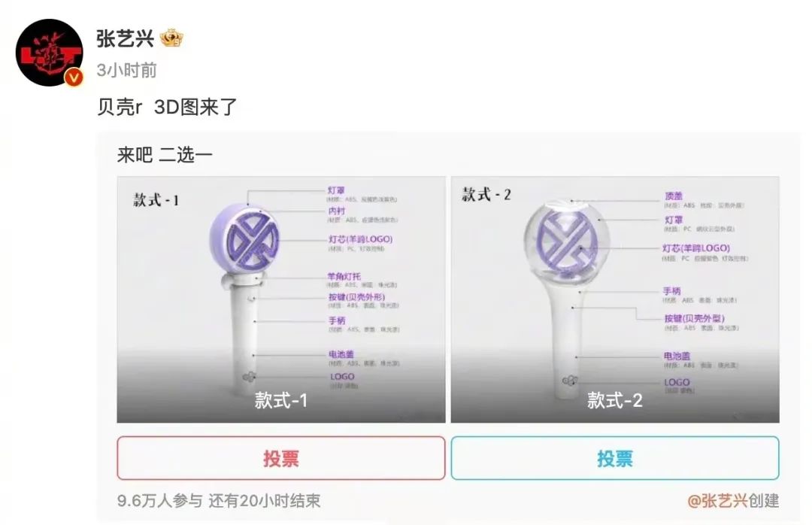Image resolution: width=812 pixels, height=525 pixels.
Task: Open the 张艺兴 username link
Action: tap(125, 38)
